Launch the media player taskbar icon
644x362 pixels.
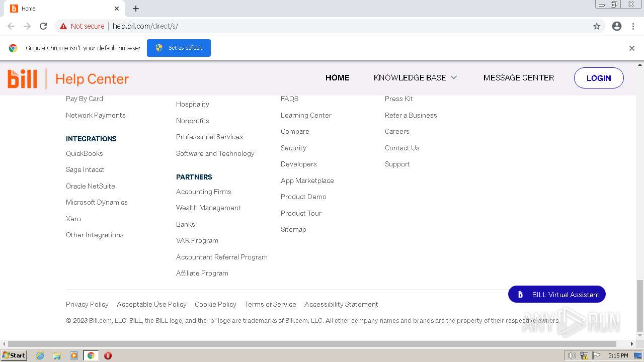[74, 355]
